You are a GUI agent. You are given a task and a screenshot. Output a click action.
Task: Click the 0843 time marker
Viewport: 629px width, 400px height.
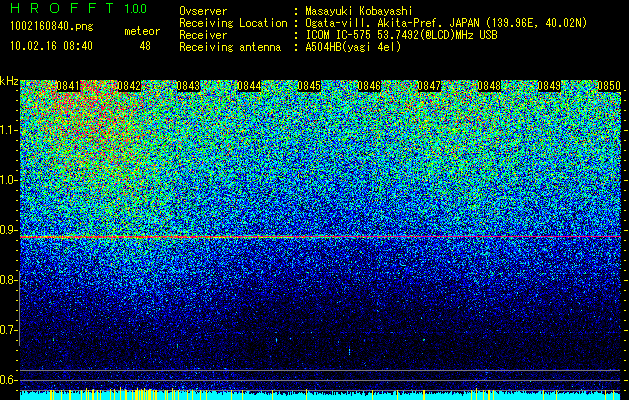pos(188,86)
